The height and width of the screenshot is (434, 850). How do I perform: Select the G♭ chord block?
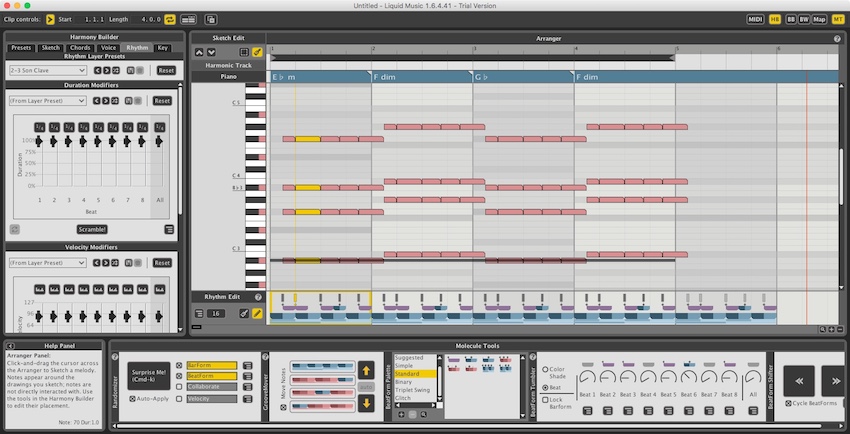pyautogui.click(x=523, y=77)
